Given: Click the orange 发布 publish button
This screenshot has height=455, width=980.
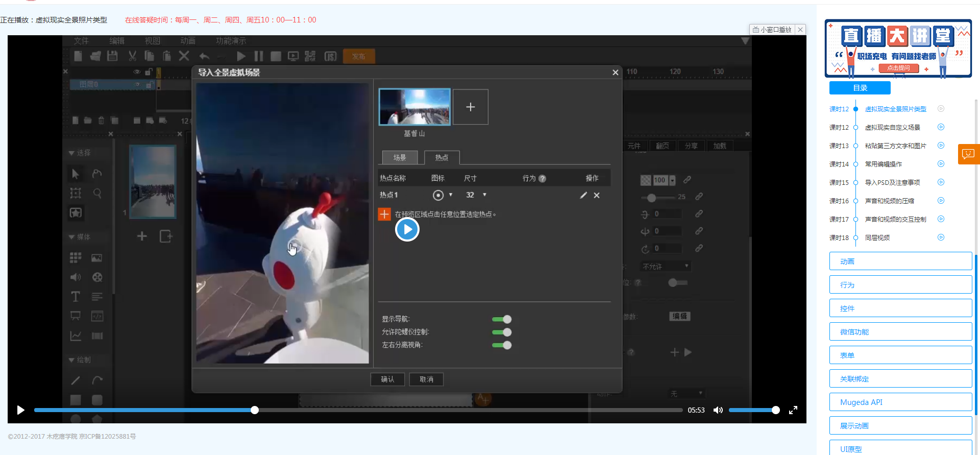Looking at the screenshot, I should tap(359, 56).
